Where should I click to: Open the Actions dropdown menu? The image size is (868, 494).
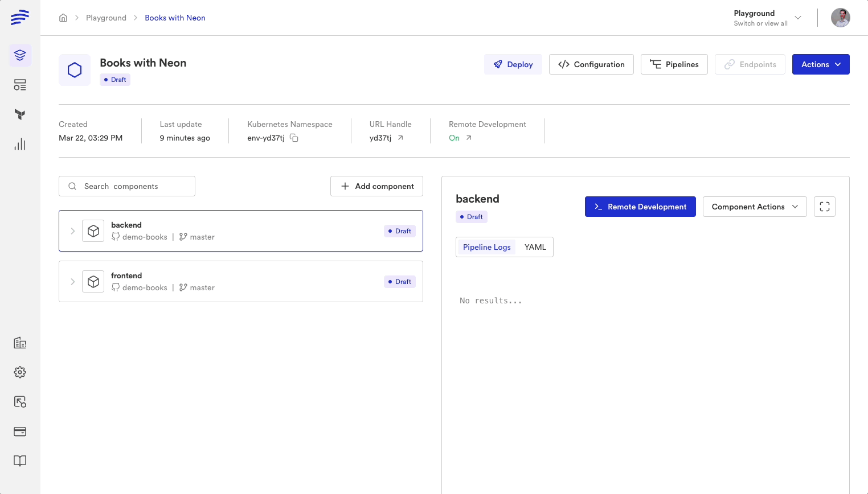tap(820, 64)
